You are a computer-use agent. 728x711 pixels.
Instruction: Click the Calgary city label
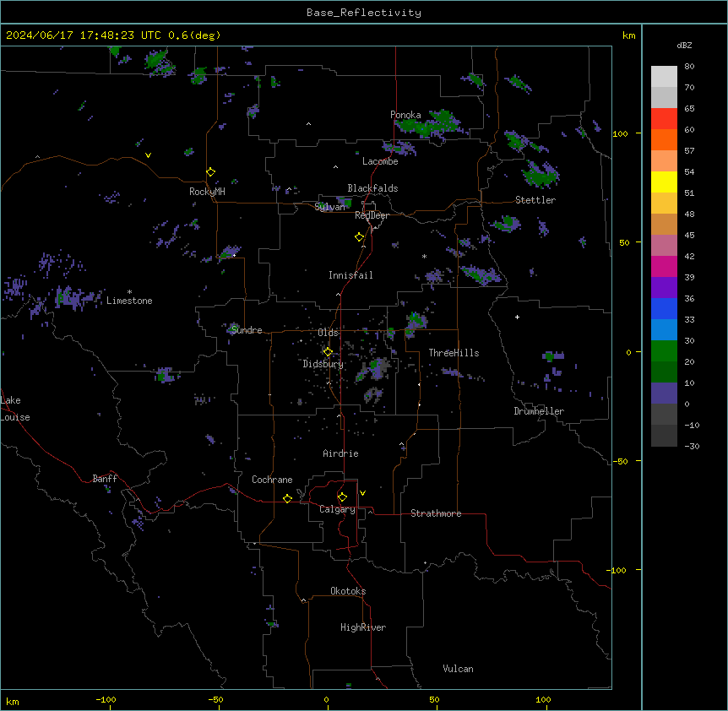tap(337, 509)
